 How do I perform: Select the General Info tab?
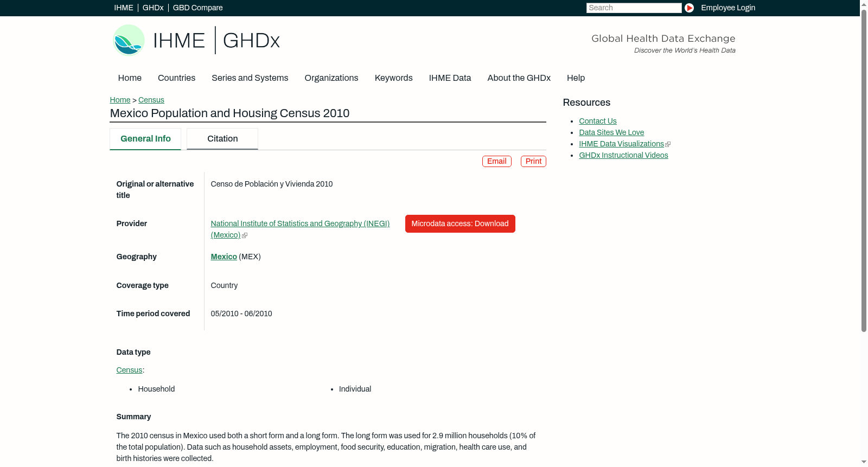145,139
